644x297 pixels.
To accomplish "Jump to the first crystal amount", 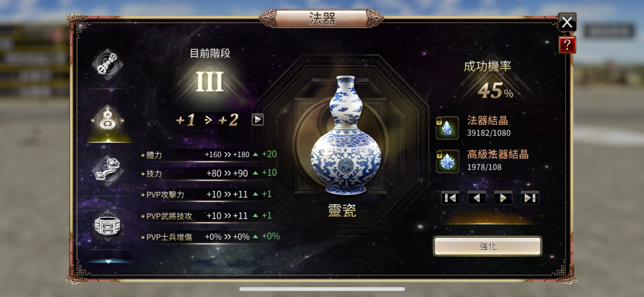I will point(450,198).
